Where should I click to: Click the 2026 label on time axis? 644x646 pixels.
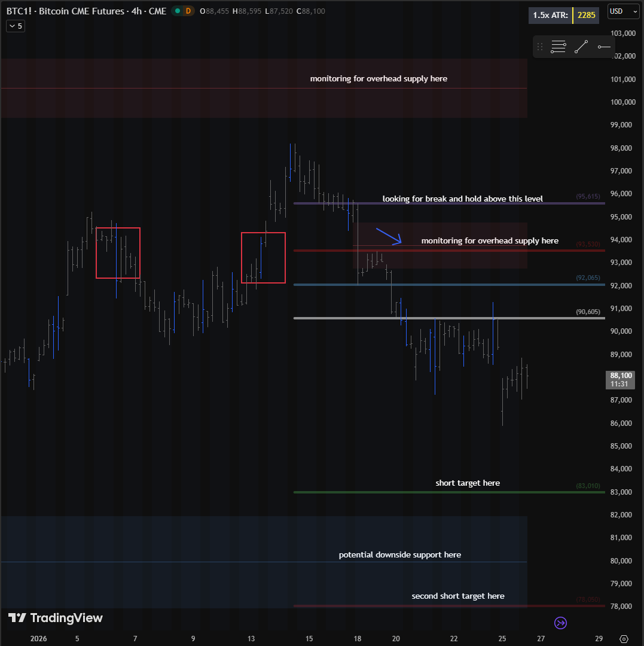(x=38, y=639)
